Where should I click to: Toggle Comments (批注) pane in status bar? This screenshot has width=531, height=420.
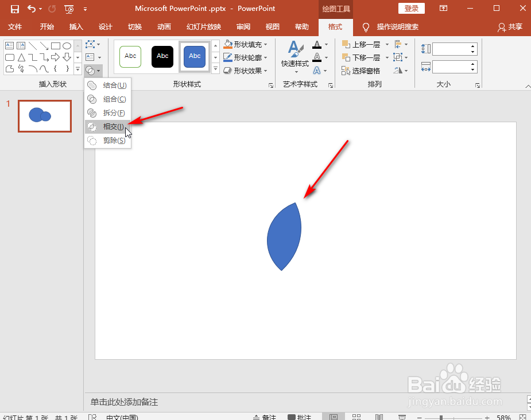[299, 417]
